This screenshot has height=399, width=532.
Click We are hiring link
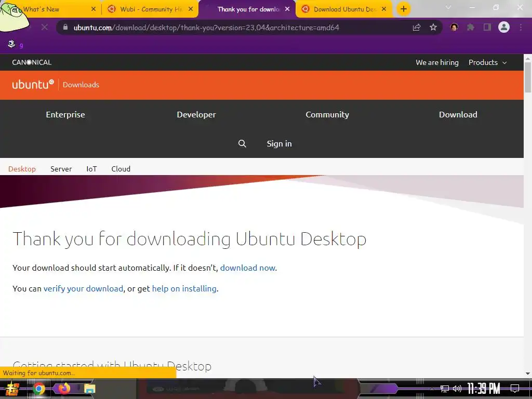[437, 62]
